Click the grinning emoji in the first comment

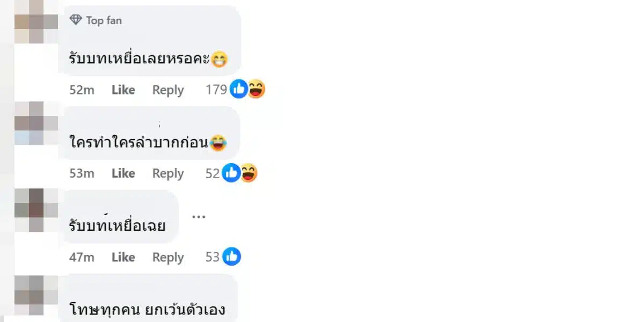pos(220,59)
